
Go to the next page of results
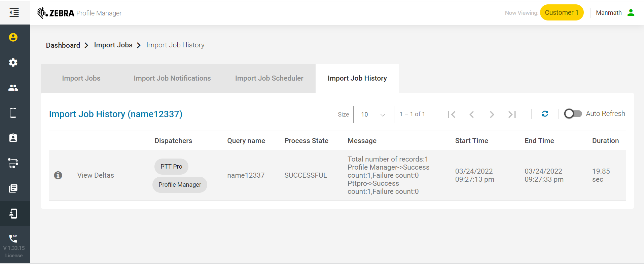point(492,115)
